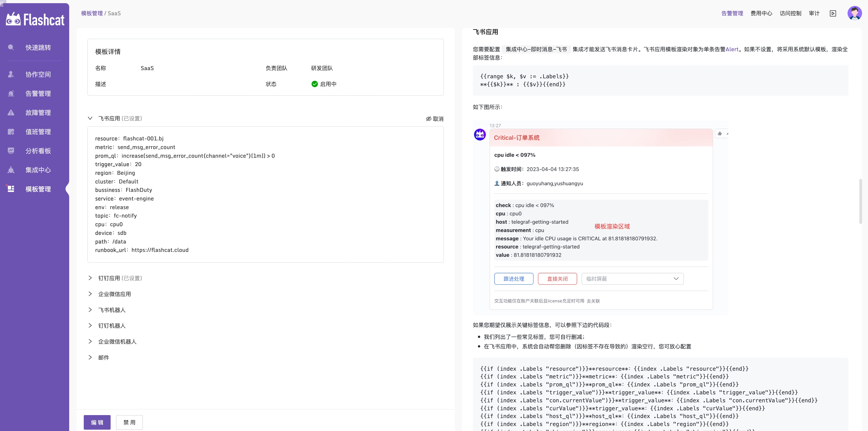Click the video play icon in top bar
The width and height of the screenshot is (868, 431).
(x=833, y=13)
